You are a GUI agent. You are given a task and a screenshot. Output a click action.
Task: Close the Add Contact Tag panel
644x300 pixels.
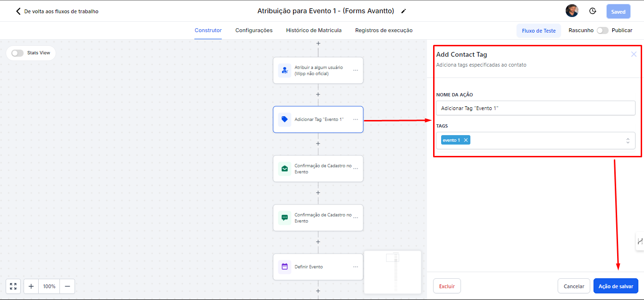coord(634,54)
